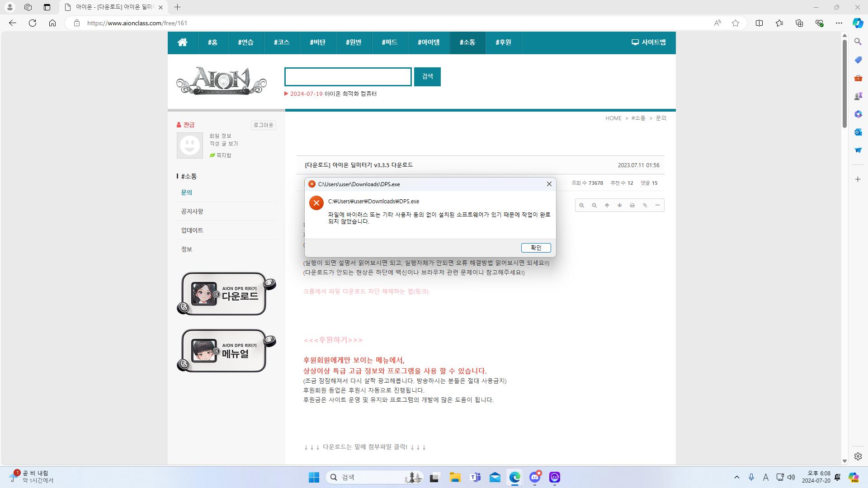Open Copilot icon in Edge toolbar
Image resolution: width=868 pixels, height=488 pixels.
(x=858, y=23)
